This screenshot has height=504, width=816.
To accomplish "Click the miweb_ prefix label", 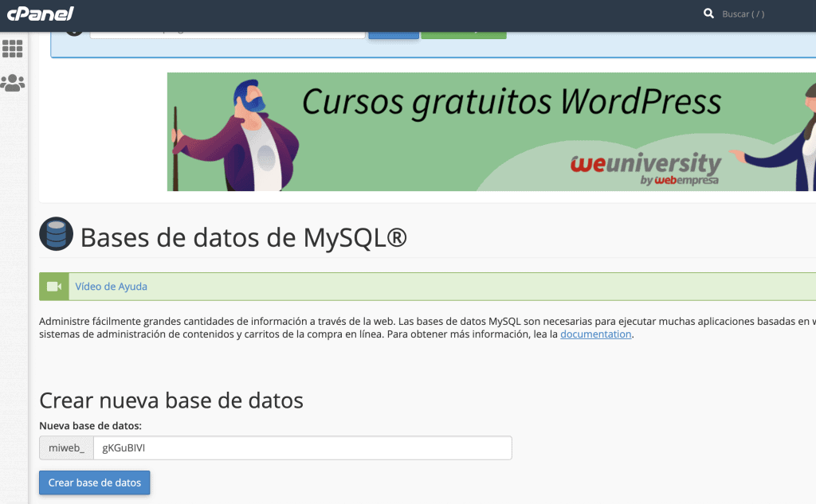I will pyautogui.click(x=66, y=447).
